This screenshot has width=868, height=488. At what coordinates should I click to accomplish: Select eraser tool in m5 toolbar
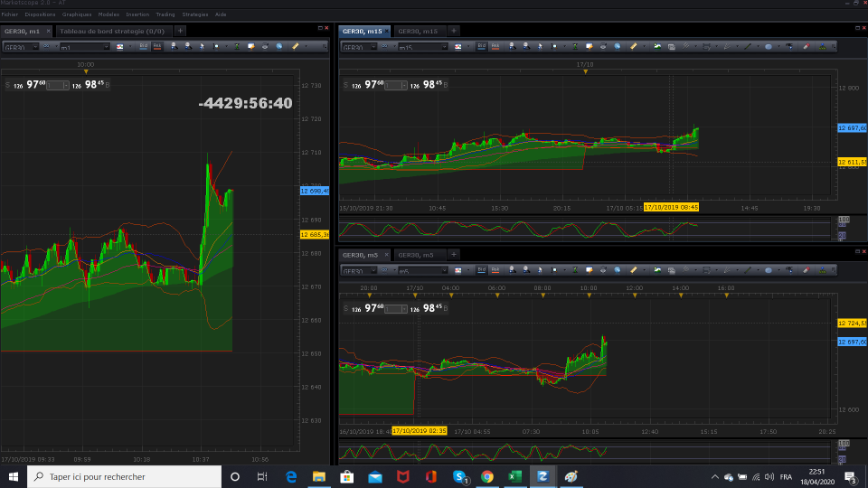pyautogui.click(x=807, y=270)
